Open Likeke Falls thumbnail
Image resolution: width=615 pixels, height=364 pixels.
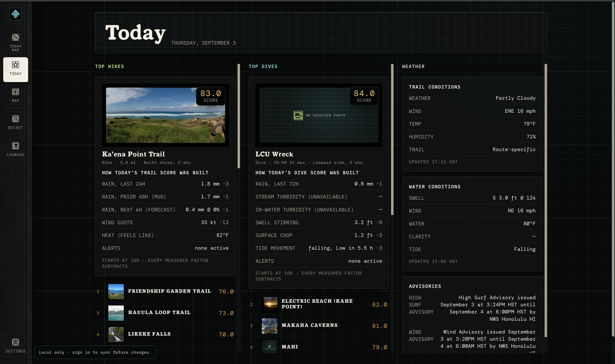point(116,334)
